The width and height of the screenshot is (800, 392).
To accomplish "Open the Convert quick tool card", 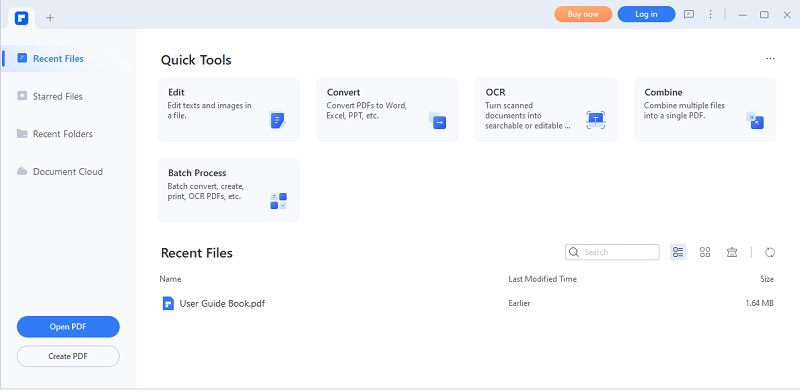I will [387, 110].
